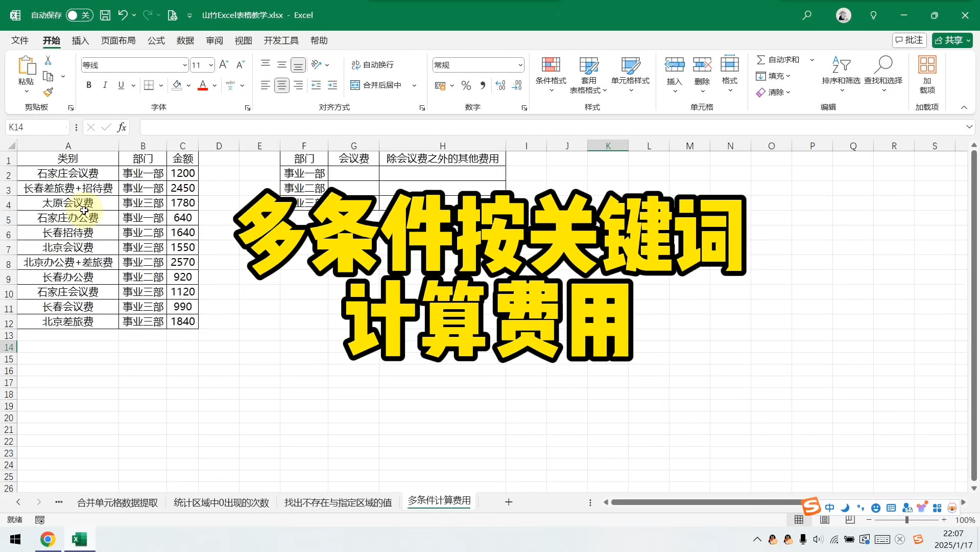Viewport: 980px width, 552px height.
Task: Switch to the 插入 ribbon tab
Action: pyautogui.click(x=80, y=40)
